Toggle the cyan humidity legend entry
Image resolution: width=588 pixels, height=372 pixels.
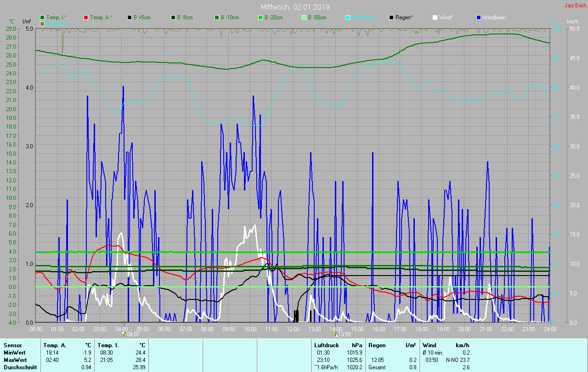(x=348, y=17)
